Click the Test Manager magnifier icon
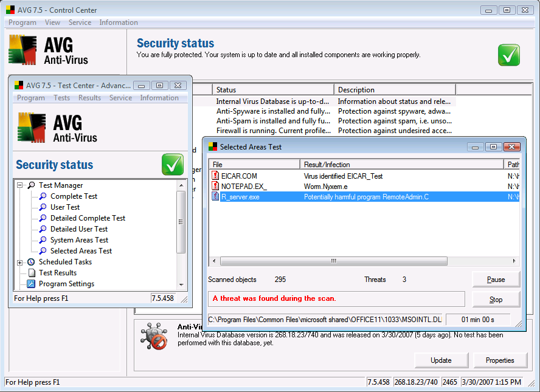Viewport: 540px width, 392px height. [x=31, y=185]
